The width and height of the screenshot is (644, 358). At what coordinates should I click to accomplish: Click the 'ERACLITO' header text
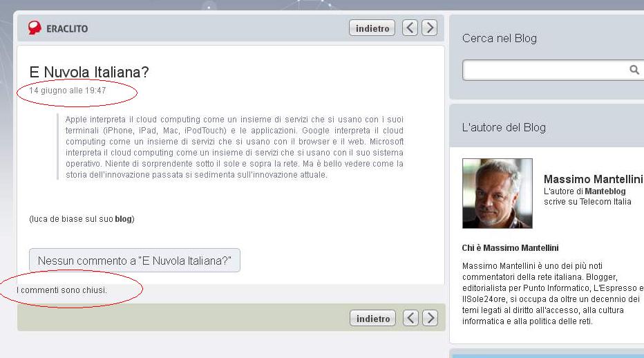[x=67, y=29]
